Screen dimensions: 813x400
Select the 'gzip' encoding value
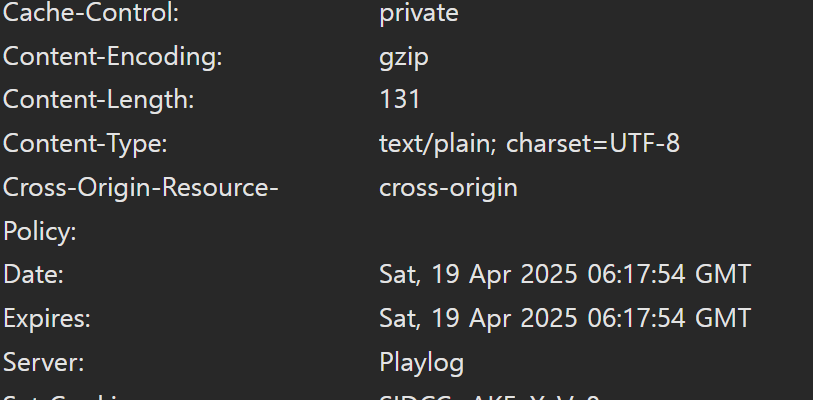coord(404,58)
